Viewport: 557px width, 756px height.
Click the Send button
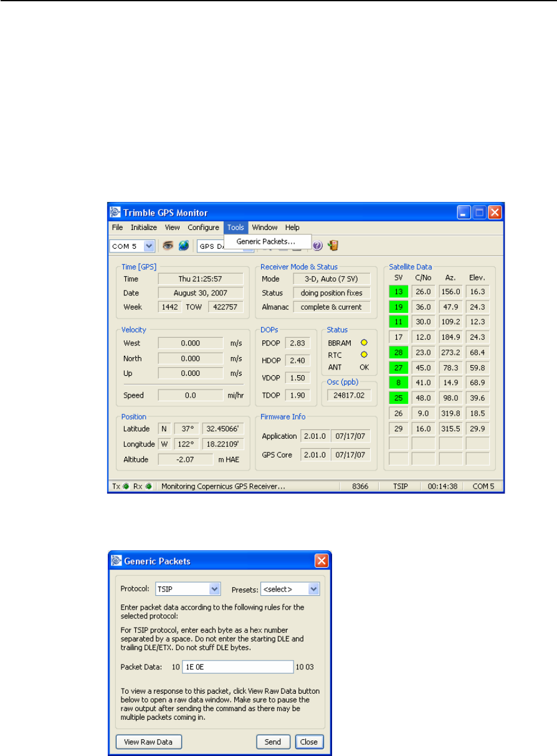[273, 742]
